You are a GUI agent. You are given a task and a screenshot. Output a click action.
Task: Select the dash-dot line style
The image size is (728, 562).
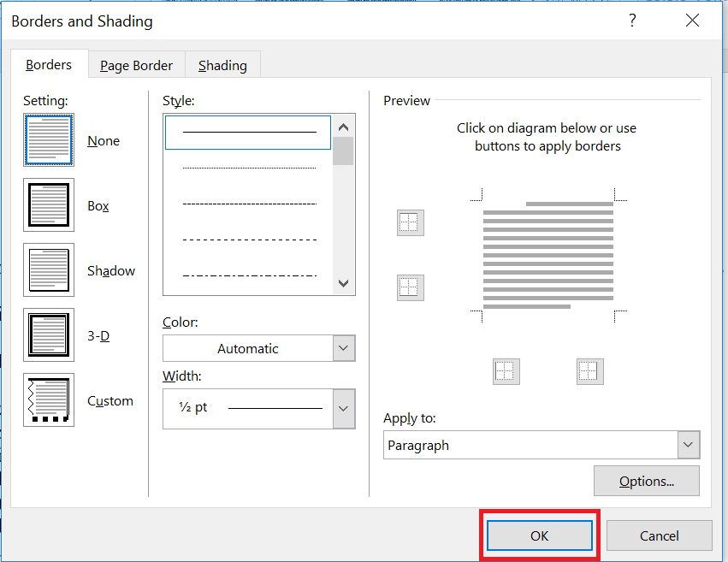(x=249, y=275)
